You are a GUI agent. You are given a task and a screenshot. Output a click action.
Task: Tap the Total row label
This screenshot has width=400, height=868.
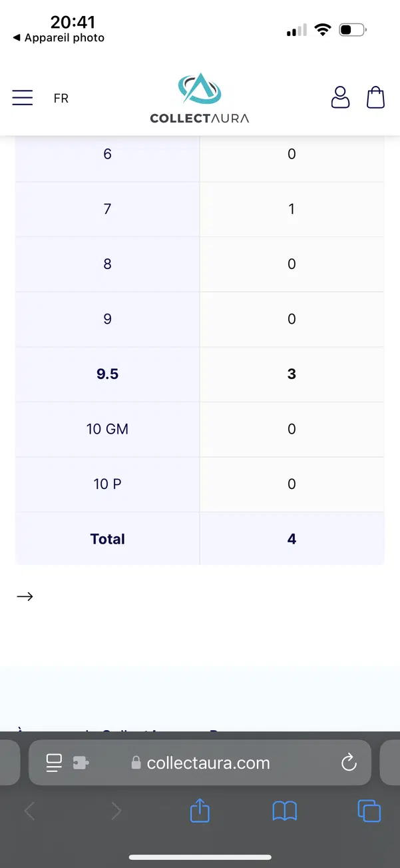(107, 539)
